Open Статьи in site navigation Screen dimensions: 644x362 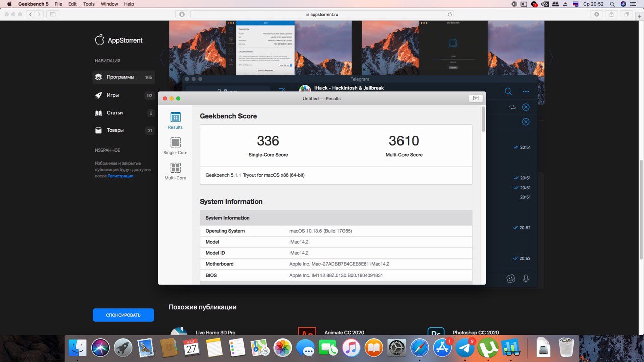pyautogui.click(x=124, y=113)
